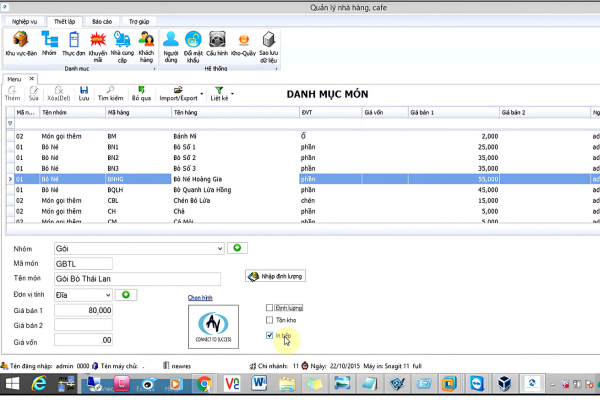Open Microsoft Word from the taskbar
This screenshot has height=400, width=600.
tap(259, 384)
